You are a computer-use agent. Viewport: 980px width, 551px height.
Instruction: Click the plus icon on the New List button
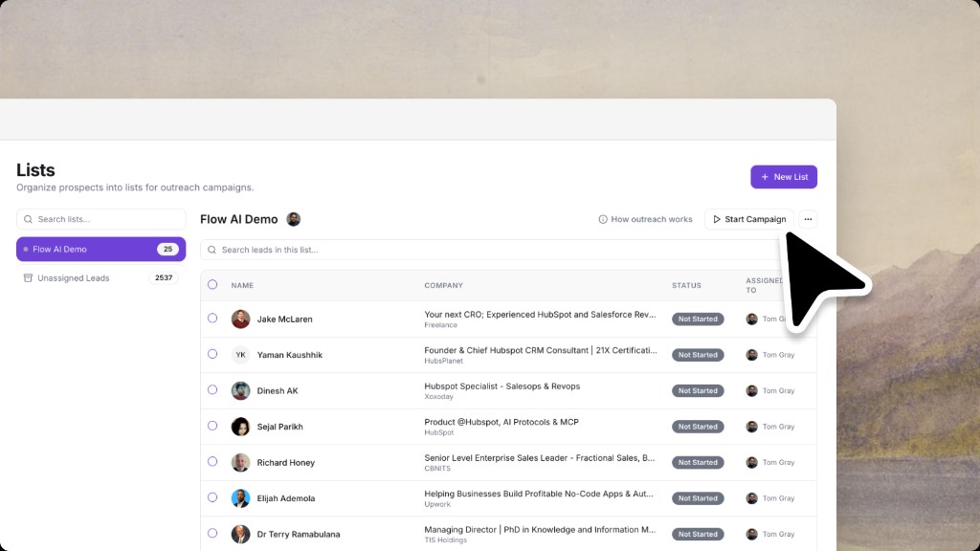[x=765, y=177]
